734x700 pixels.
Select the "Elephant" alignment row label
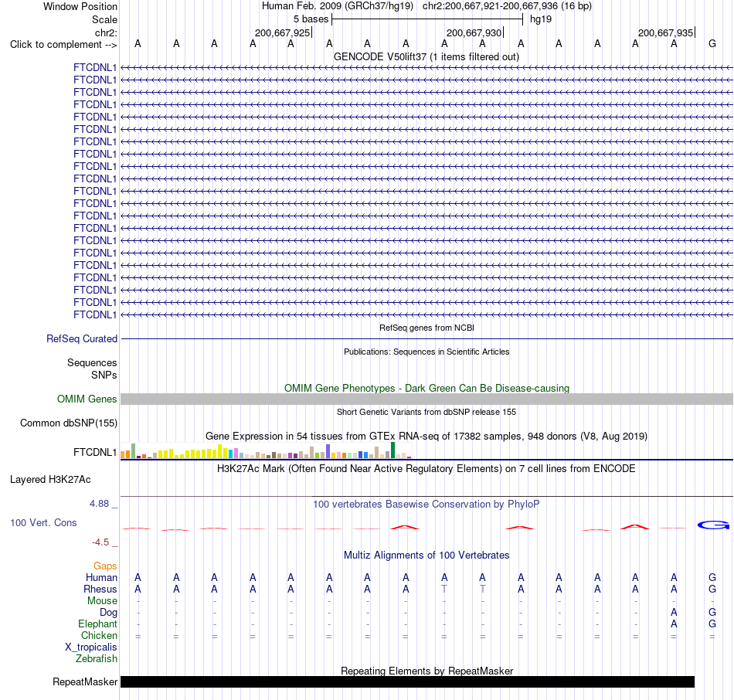[x=97, y=624]
